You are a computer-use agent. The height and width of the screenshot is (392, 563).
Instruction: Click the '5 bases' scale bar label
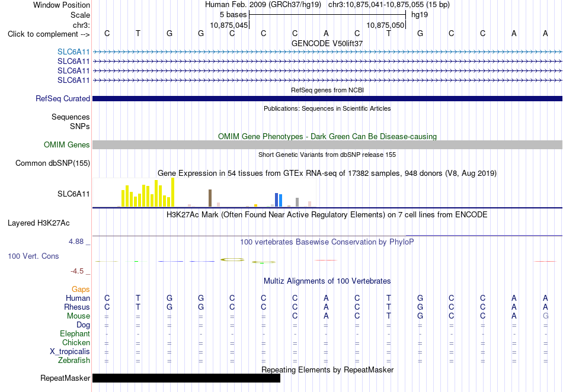tap(233, 15)
